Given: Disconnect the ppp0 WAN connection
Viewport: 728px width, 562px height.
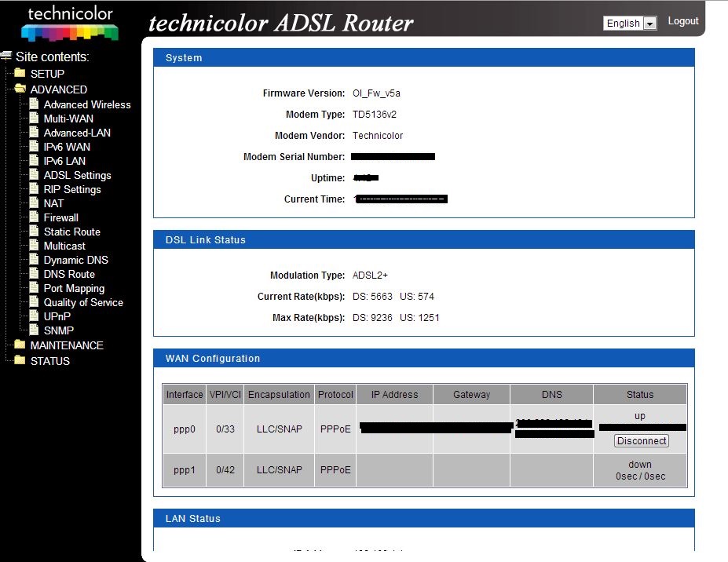Looking at the screenshot, I should 641,441.
